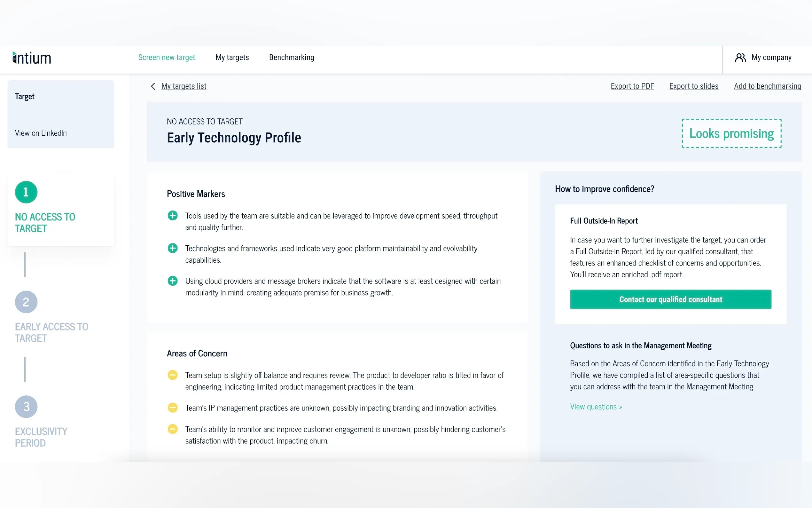Click the step 3 circle icon
812x508 pixels.
(26, 407)
